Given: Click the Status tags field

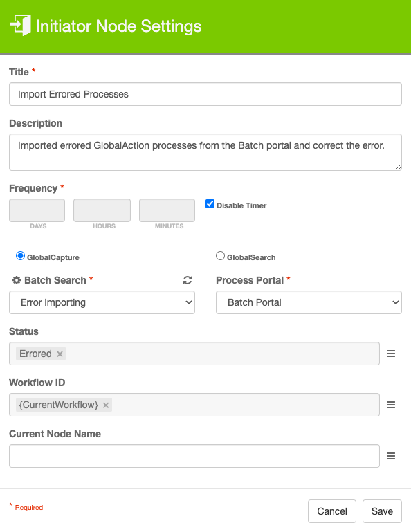Looking at the screenshot, I should (x=194, y=354).
